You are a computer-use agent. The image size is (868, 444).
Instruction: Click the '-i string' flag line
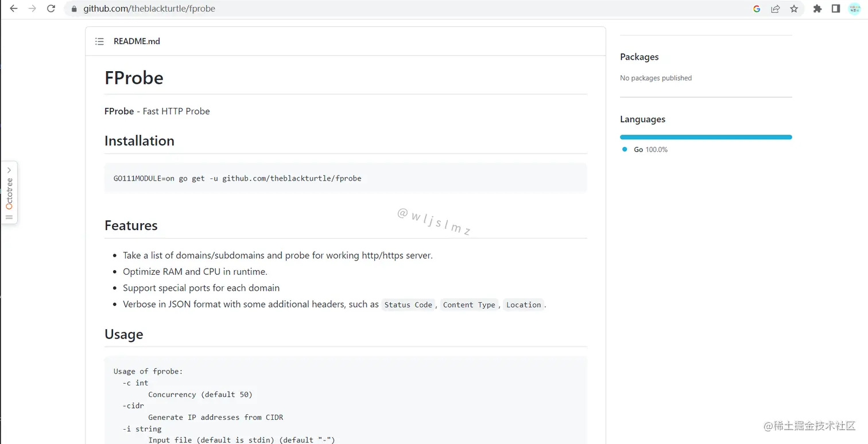tap(142, 429)
